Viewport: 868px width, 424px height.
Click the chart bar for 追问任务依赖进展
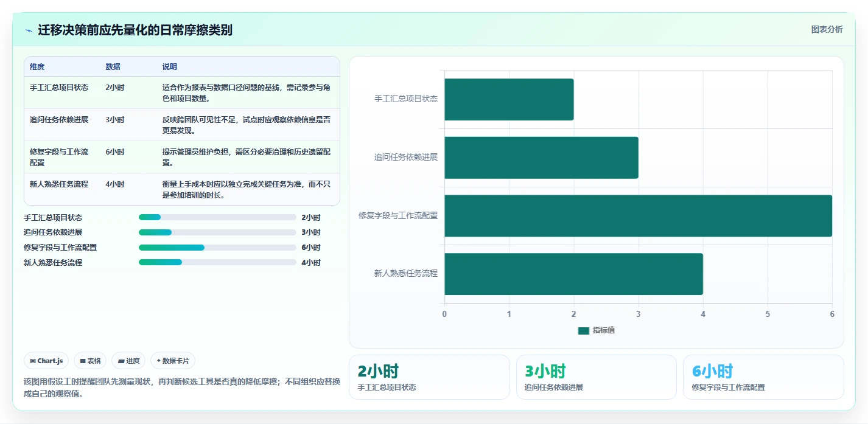tap(541, 158)
